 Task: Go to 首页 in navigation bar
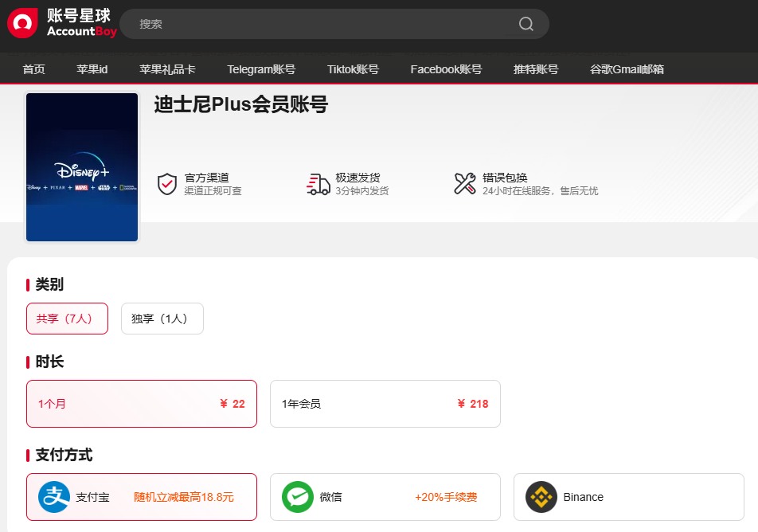coord(33,69)
